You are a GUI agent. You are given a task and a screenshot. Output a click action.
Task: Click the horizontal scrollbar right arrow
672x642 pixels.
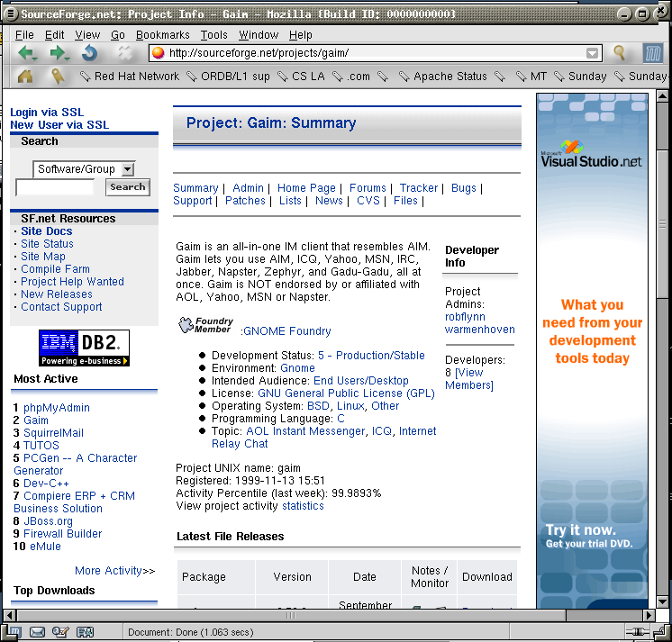tap(649, 616)
